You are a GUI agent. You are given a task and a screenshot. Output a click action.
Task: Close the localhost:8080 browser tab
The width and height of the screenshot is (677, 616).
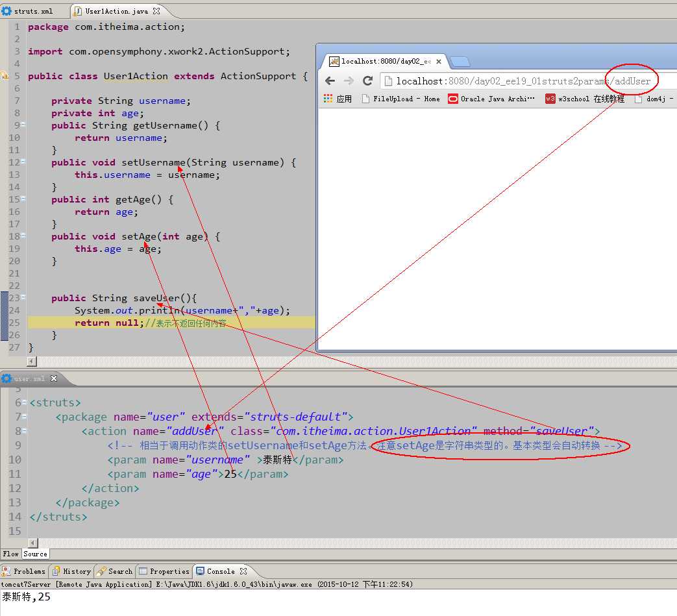pyautogui.click(x=439, y=61)
